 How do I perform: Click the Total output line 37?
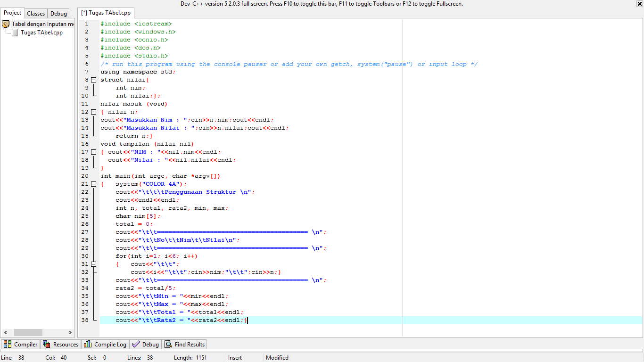click(180, 312)
